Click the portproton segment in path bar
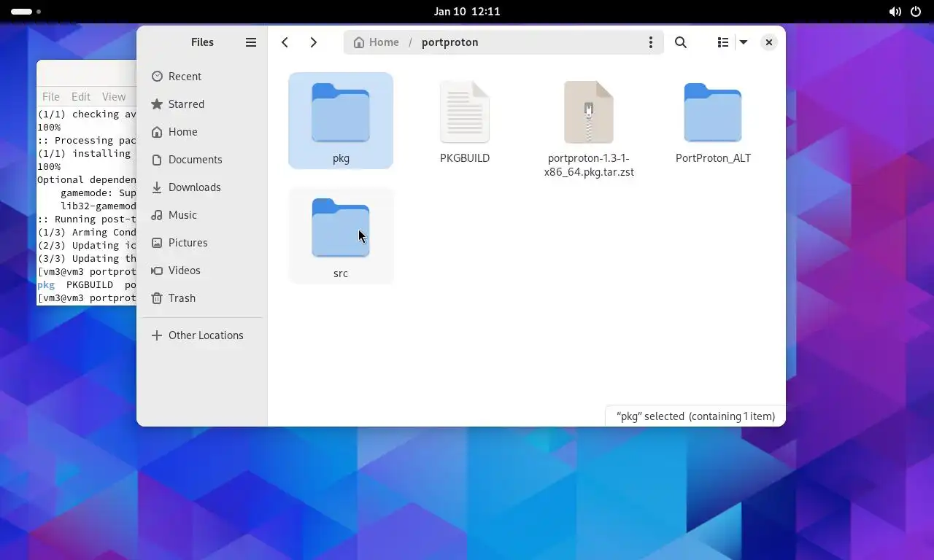Image resolution: width=934 pixels, height=560 pixels. (450, 42)
